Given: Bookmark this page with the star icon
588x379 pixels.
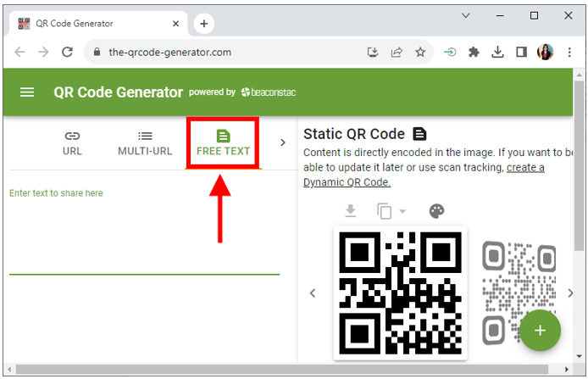Looking at the screenshot, I should coord(420,52).
